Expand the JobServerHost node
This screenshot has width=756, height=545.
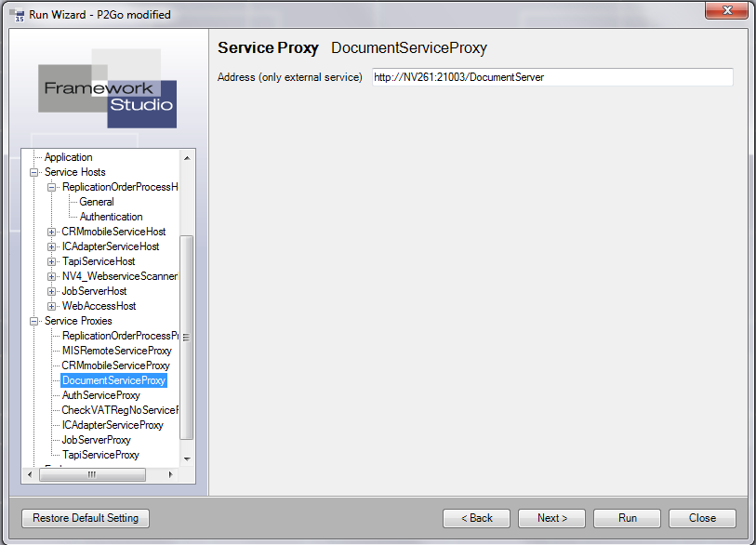pyautogui.click(x=51, y=292)
